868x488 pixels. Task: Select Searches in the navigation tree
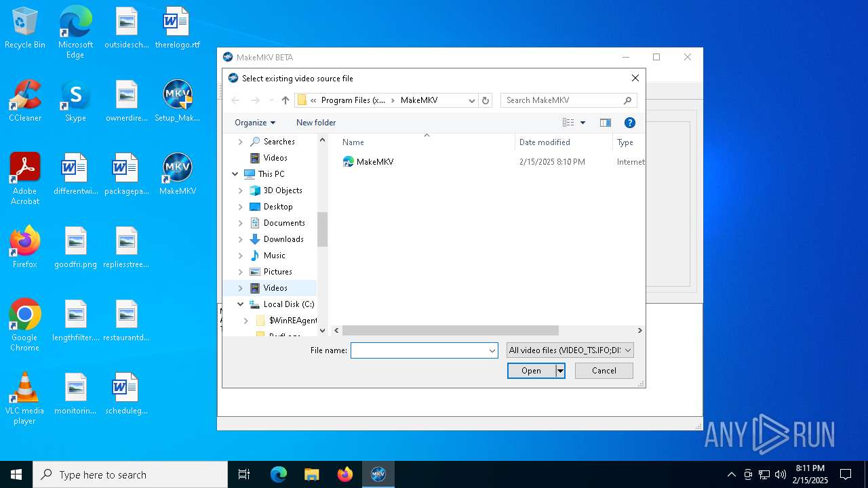[x=279, y=142]
